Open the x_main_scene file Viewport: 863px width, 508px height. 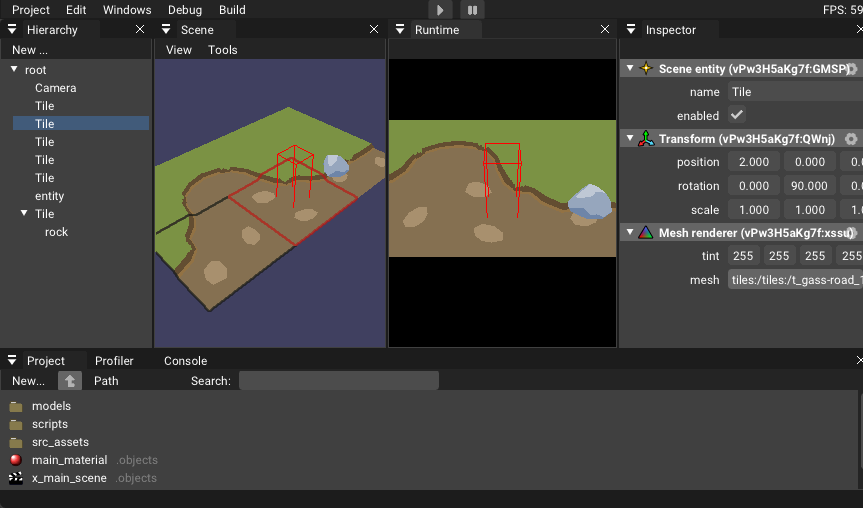(69, 478)
